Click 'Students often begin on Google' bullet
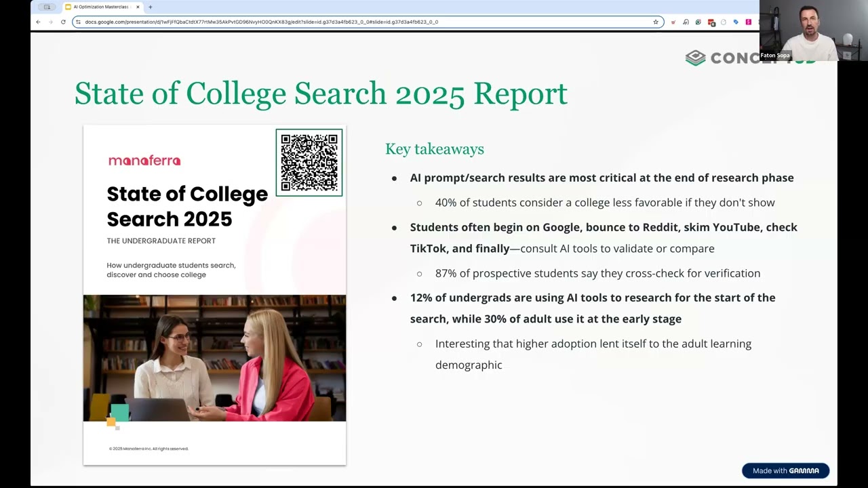The image size is (868, 488). tap(604, 238)
